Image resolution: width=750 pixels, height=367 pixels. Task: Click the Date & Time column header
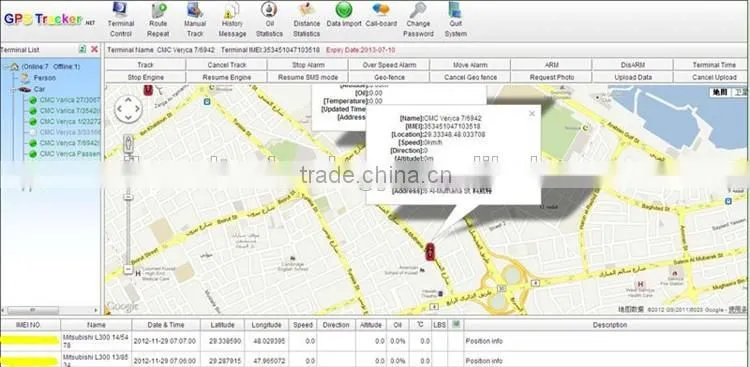click(x=165, y=324)
